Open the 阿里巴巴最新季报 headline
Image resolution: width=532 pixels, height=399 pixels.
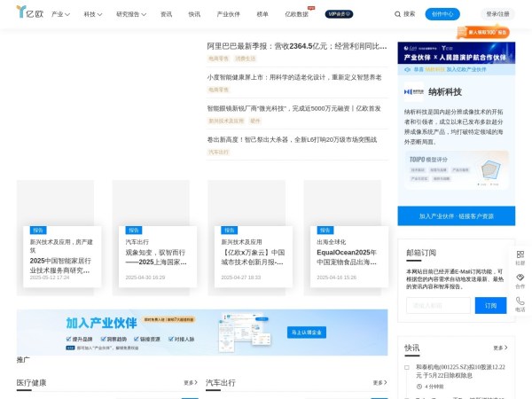tap(297, 46)
